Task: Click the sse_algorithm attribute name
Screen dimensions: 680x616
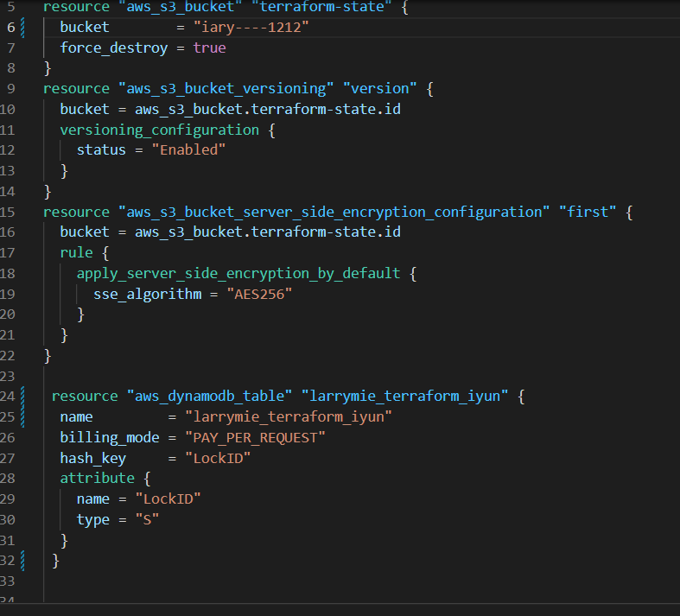Action: coord(148,295)
